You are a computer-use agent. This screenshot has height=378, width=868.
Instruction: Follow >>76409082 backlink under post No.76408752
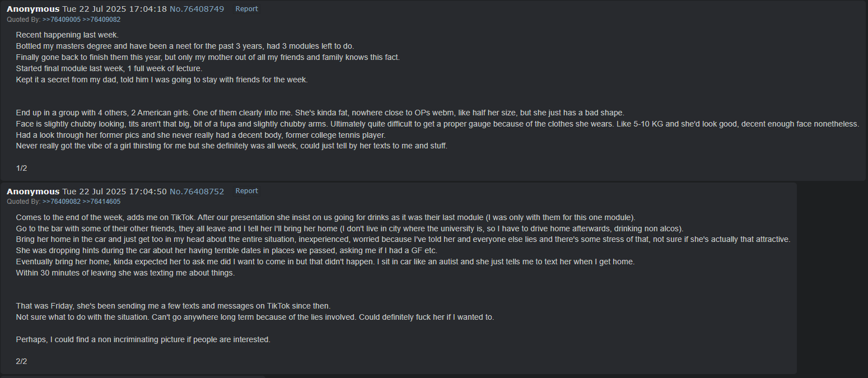(61, 202)
